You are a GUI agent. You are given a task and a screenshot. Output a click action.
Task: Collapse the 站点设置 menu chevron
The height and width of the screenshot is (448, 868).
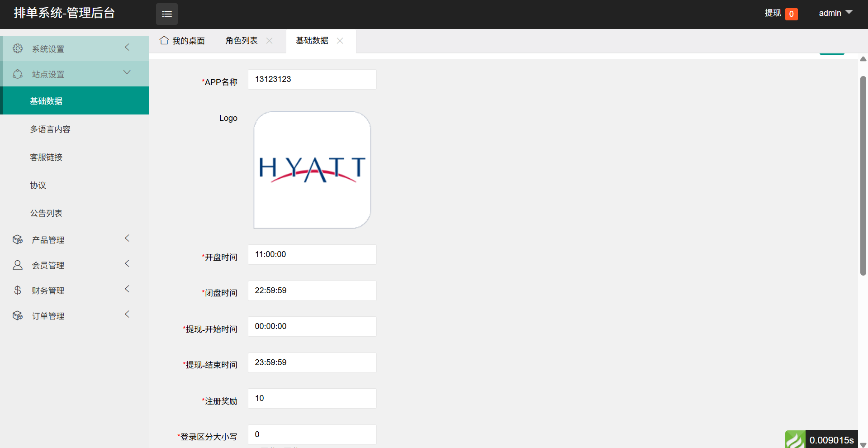pyautogui.click(x=127, y=72)
